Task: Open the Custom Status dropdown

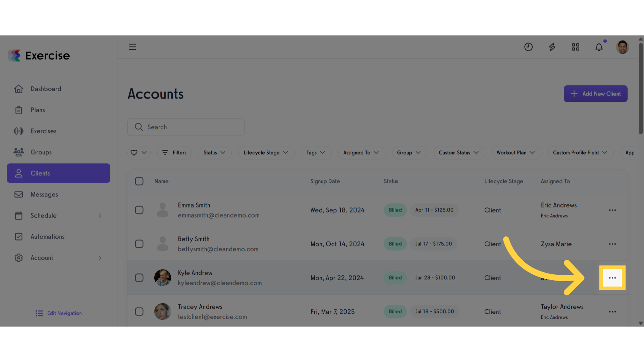Action: coord(459,153)
